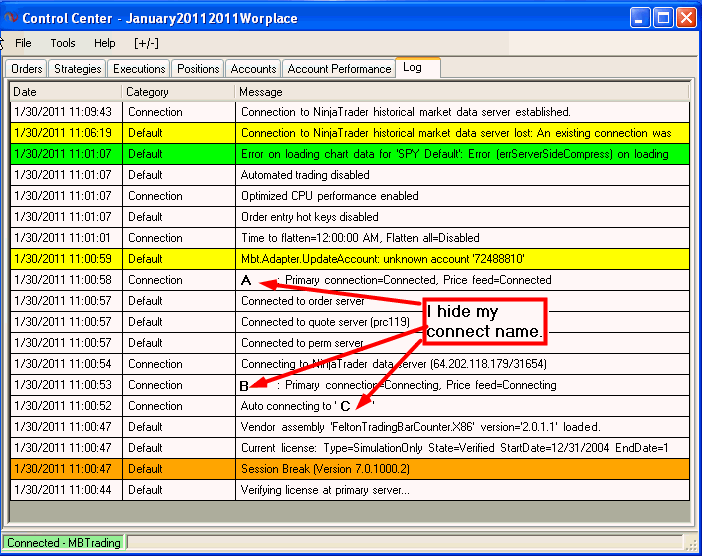Select the 'Current license: Type=SimulationOnly' message
This screenshot has height=556, width=702.
[462, 448]
